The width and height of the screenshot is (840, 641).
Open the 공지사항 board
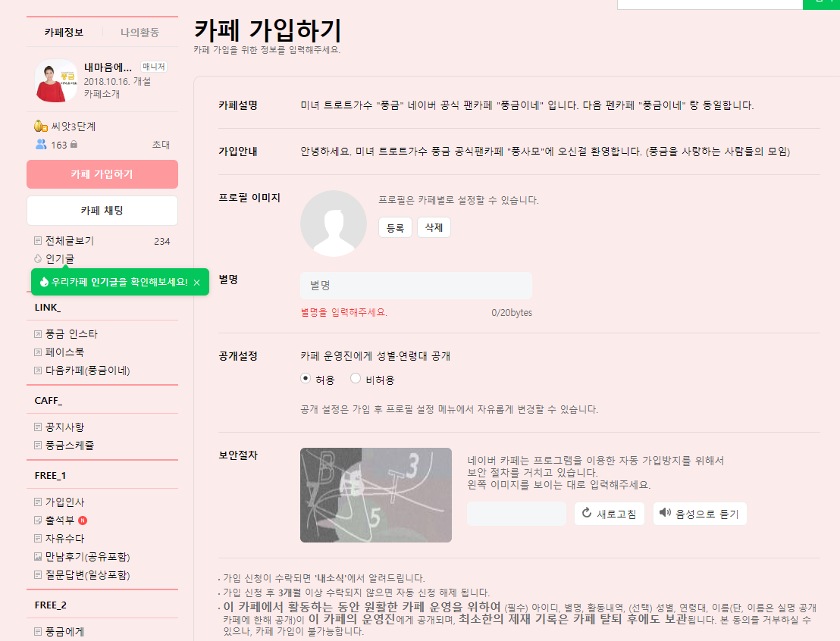tap(65, 427)
